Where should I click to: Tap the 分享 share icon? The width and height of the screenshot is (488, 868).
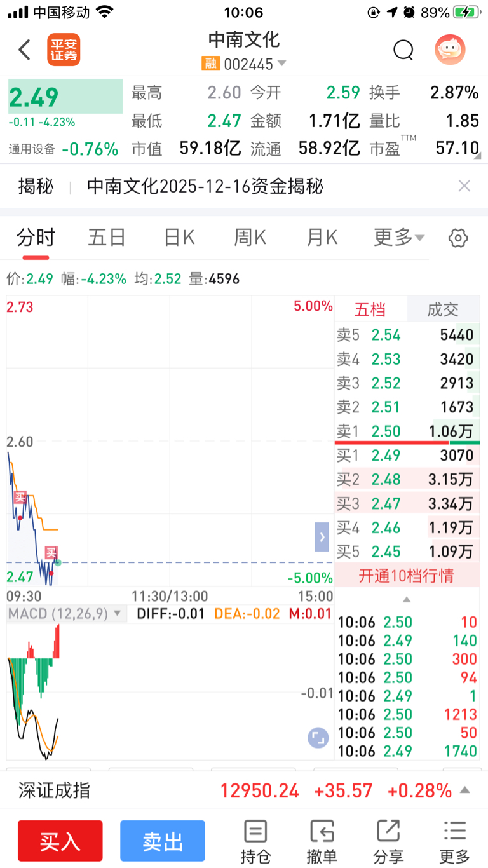coord(388,842)
